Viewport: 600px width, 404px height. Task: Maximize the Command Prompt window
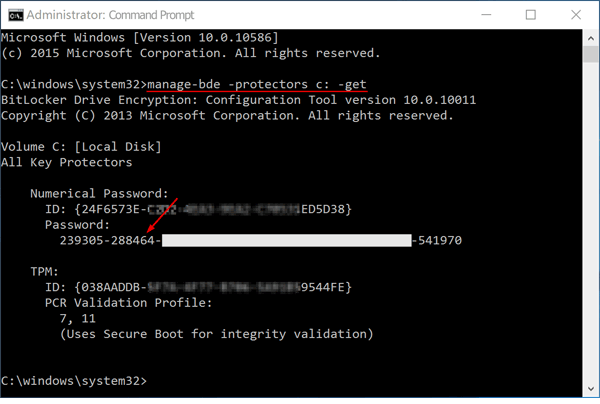[x=530, y=16]
